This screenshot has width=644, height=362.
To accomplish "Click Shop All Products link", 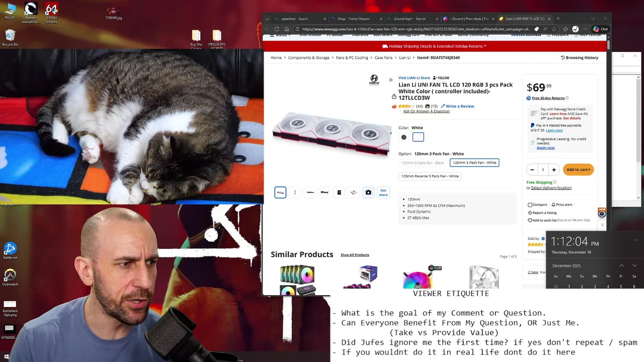I will pos(355,255).
